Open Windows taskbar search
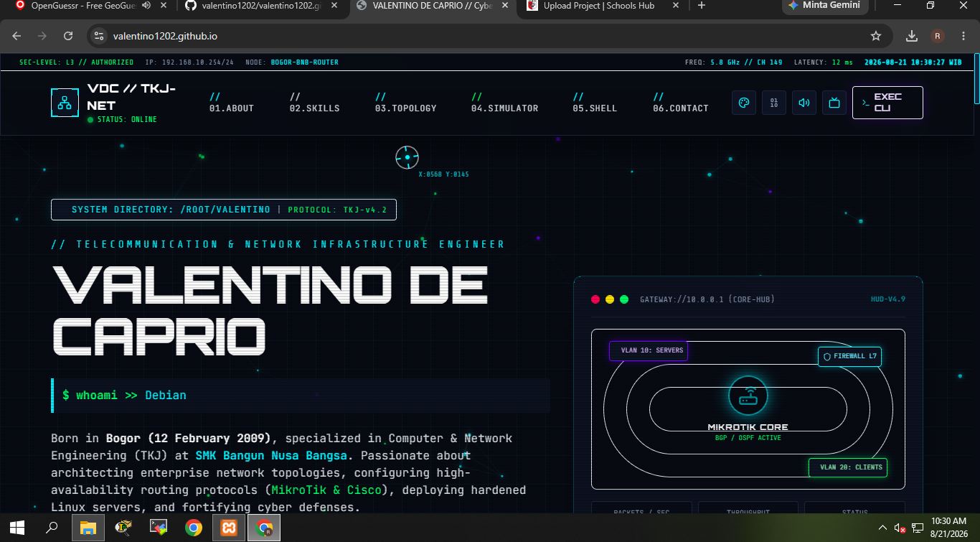Image resolution: width=980 pixels, height=542 pixels. click(52, 528)
